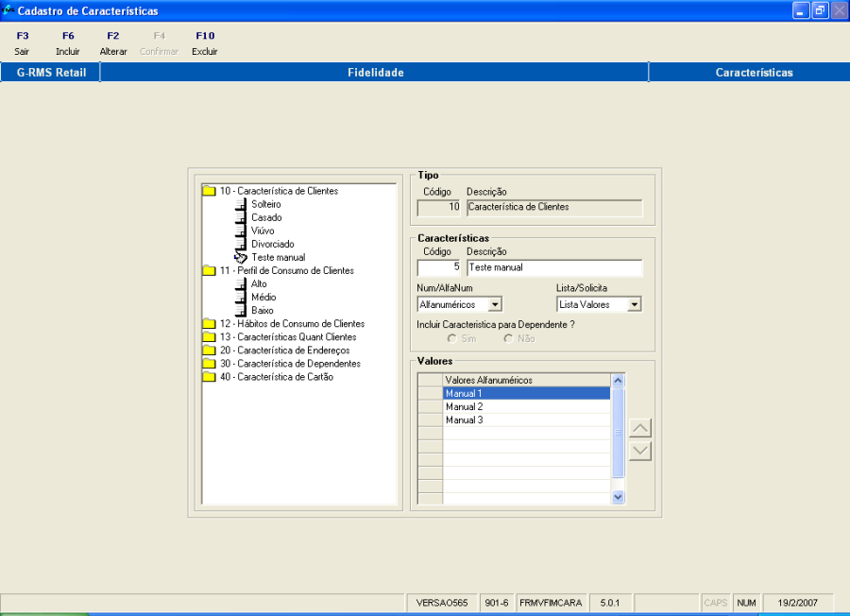Click the item icon beside Viúvo
The image size is (850, 616).
(241, 231)
